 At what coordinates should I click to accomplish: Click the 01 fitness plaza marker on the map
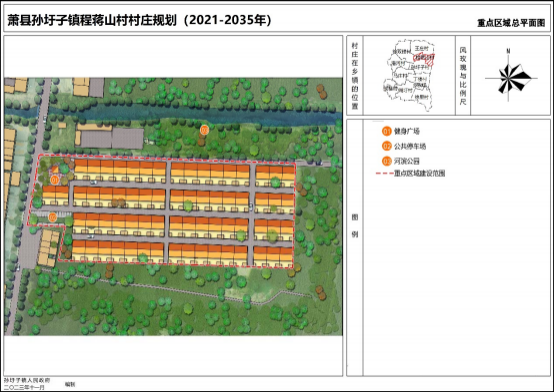point(54,180)
